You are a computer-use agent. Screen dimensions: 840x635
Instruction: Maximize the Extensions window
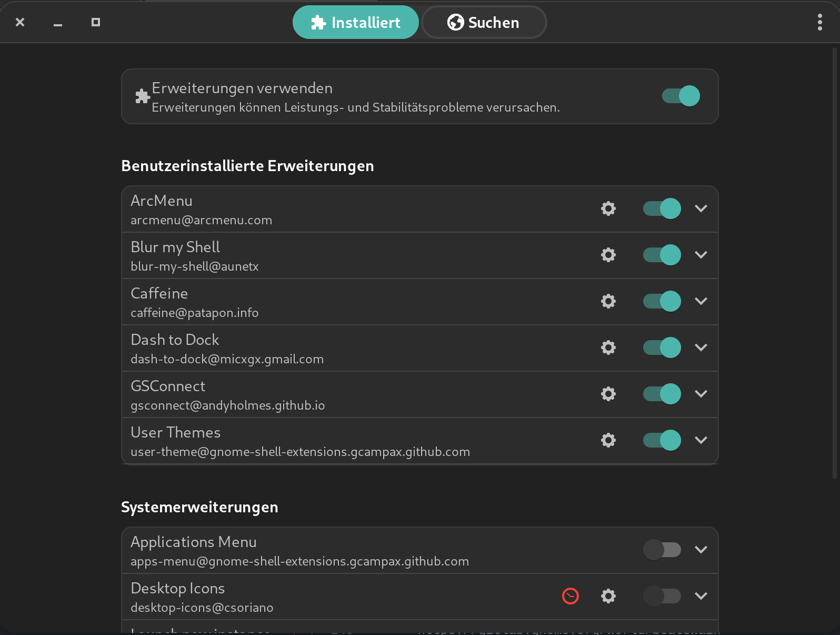click(96, 22)
